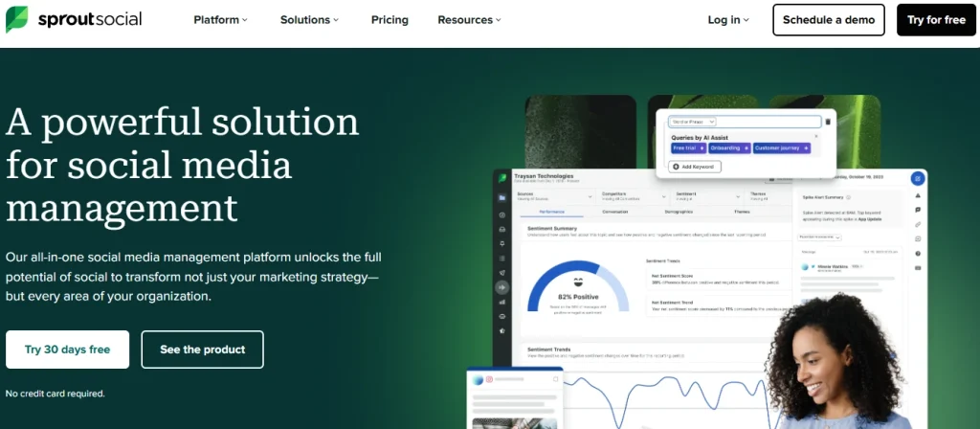Click the Sentiment Summary heading

[552, 229]
